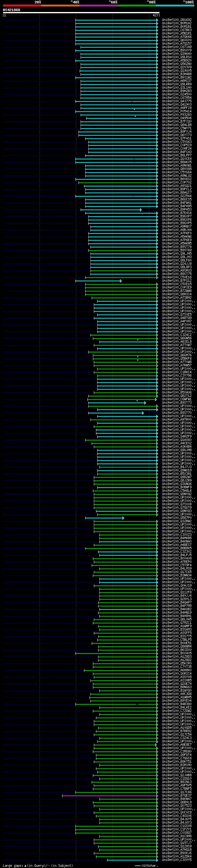Choose hit UniRef100_A9NXW1
Screen dimensions: 197x868
point(176,165)
